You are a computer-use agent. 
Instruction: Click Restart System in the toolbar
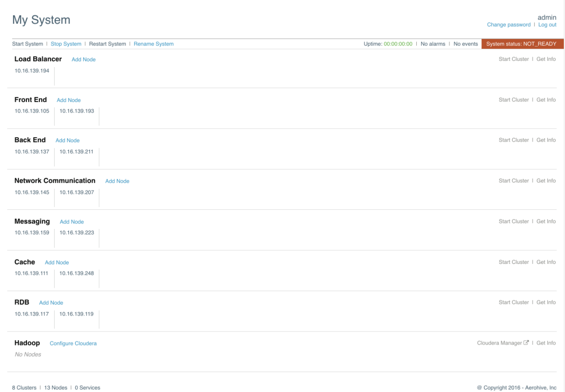pyautogui.click(x=107, y=44)
